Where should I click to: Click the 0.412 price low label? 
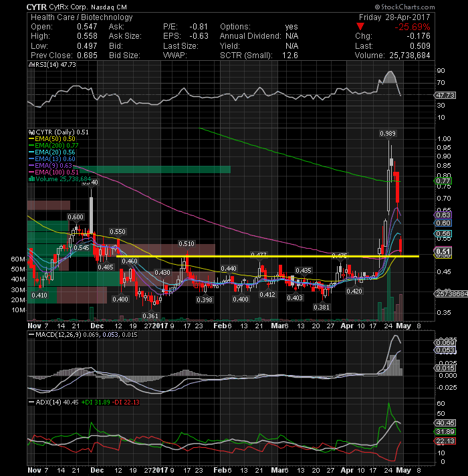[267, 294]
